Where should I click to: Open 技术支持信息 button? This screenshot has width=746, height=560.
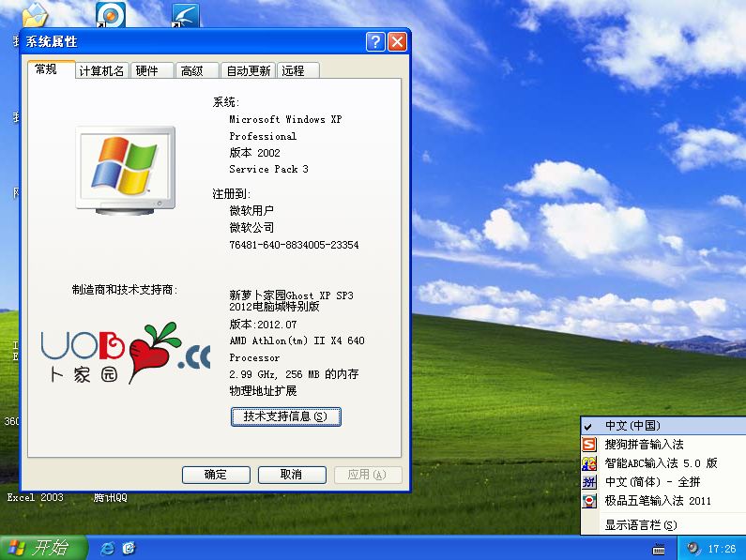[286, 416]
